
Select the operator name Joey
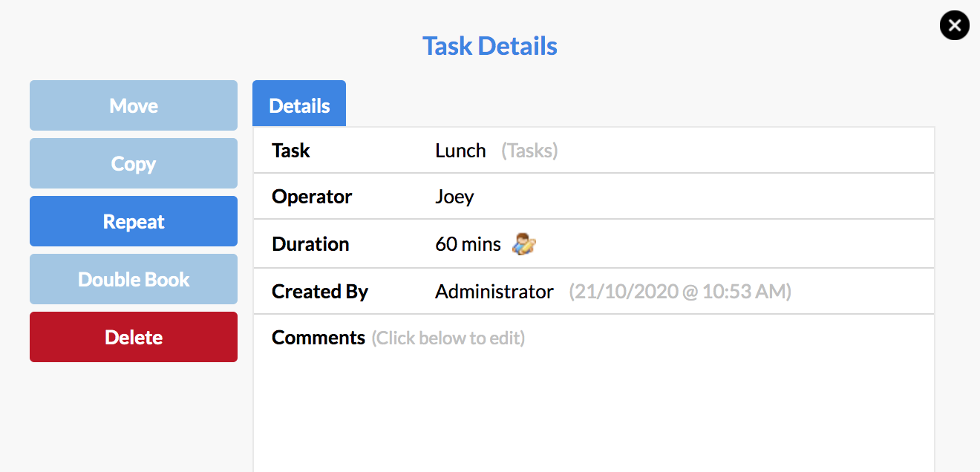pyautogui.click(x=454, y=197)
